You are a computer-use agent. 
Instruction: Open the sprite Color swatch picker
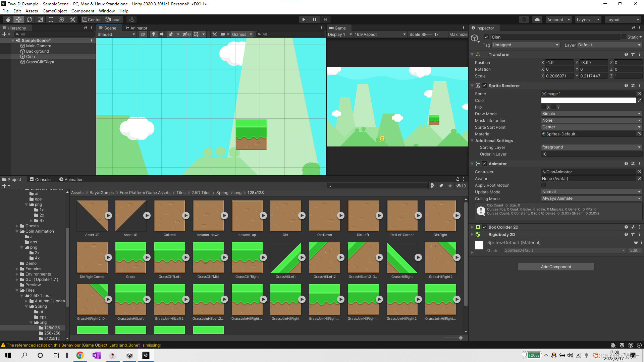(x=588, y=100)
